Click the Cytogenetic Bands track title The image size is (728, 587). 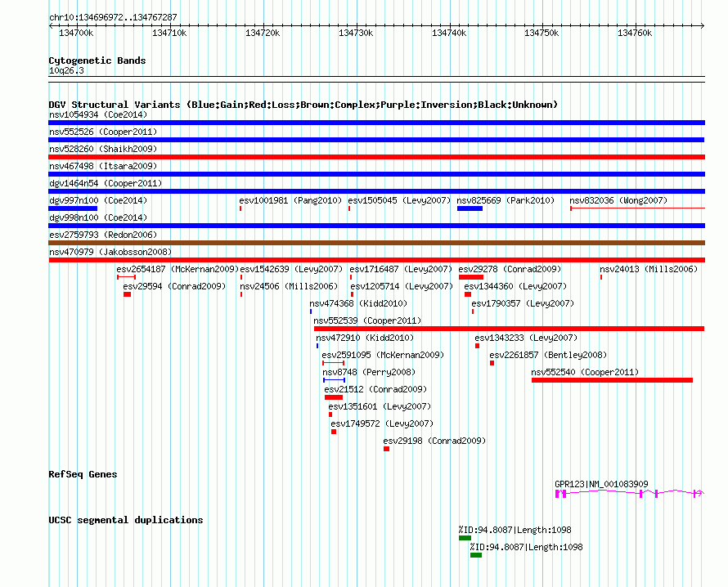point(97,60)
